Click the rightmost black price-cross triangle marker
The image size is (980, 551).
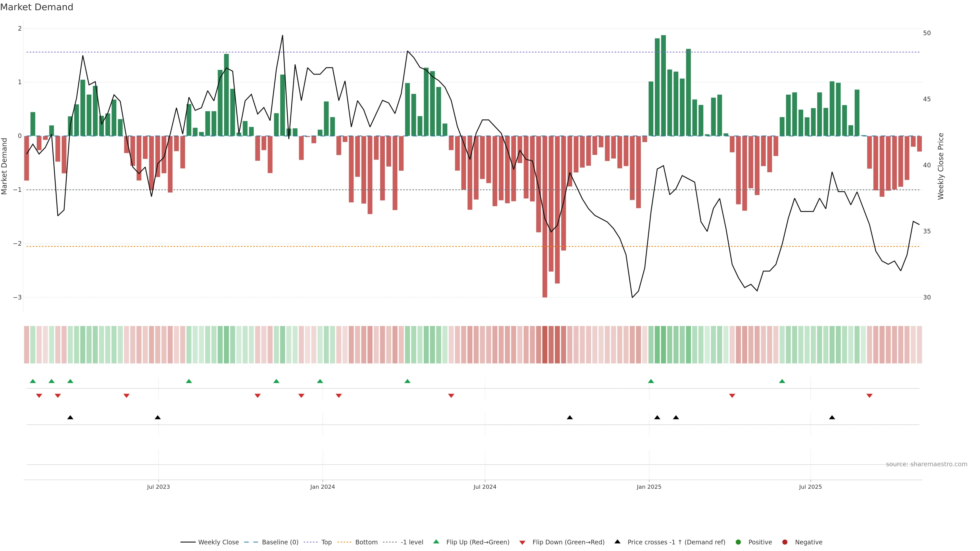click(832, 418)
